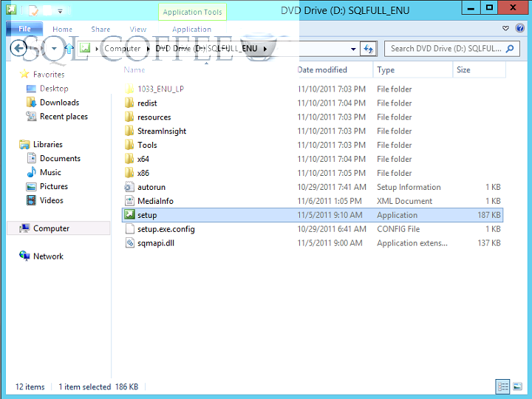Switch to Details view icon in status bar

tap(503, 386)
